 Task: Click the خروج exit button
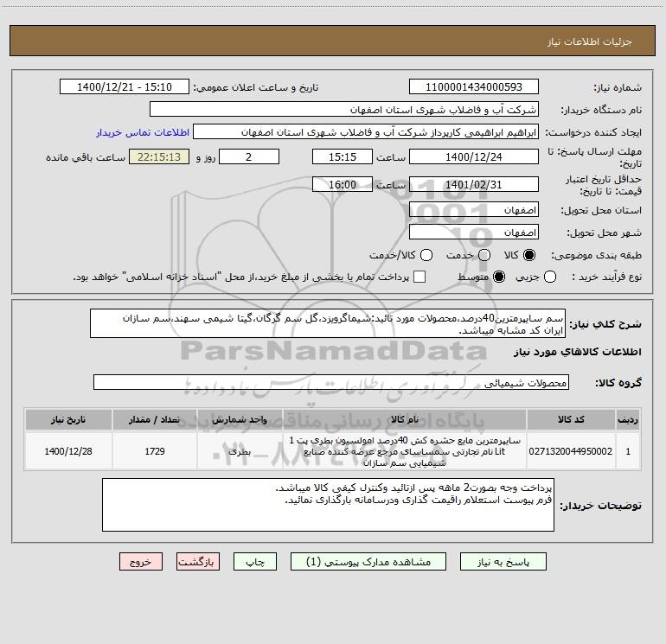point(141,562)
